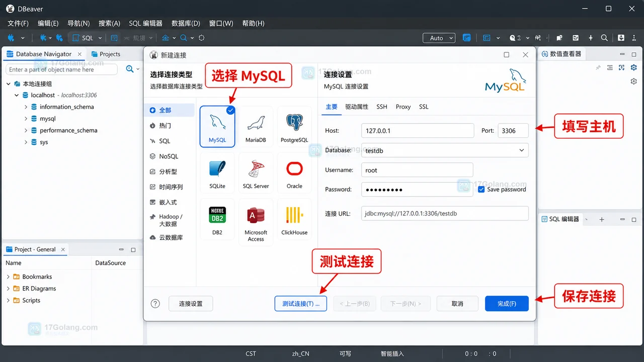Screen dimensions: 644x362
Task: Switch to the Proxy tab
Action: click(403, 107)
